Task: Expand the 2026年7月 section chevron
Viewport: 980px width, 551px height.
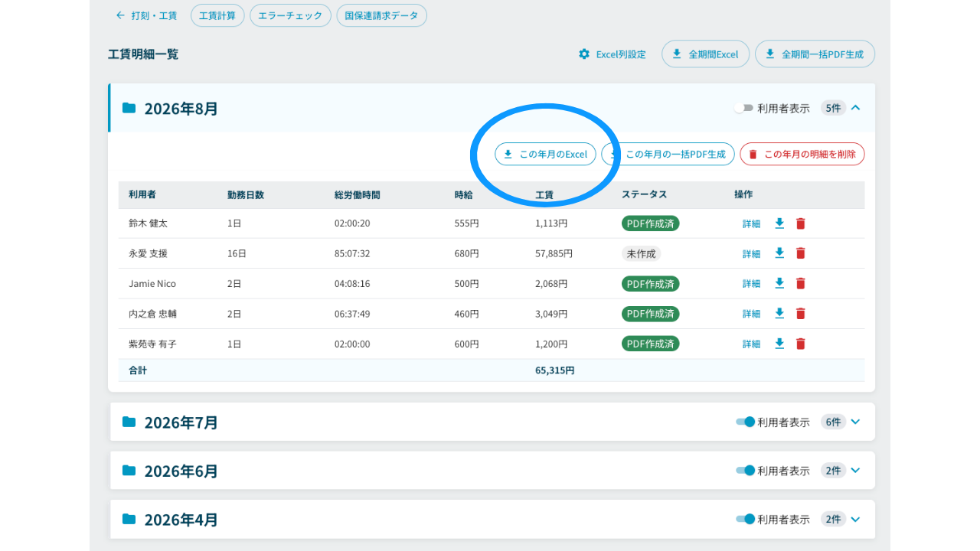Action: point(856,422)
